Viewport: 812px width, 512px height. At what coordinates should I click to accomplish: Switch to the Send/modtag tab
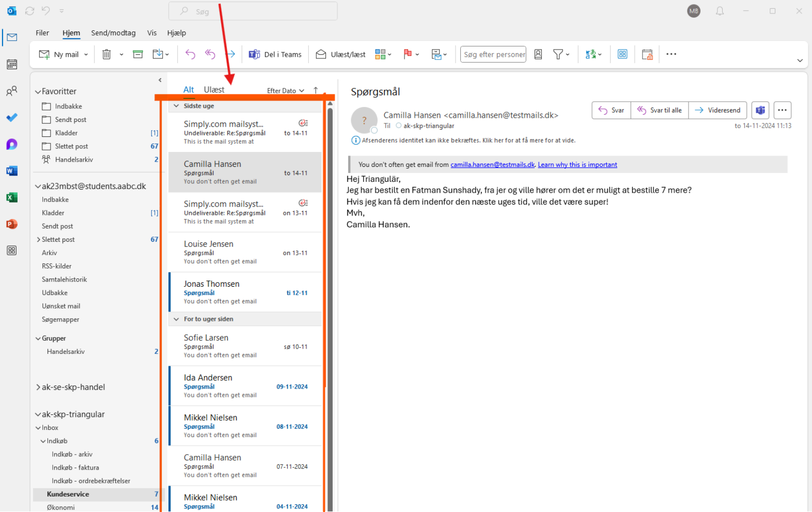(113, 33)
